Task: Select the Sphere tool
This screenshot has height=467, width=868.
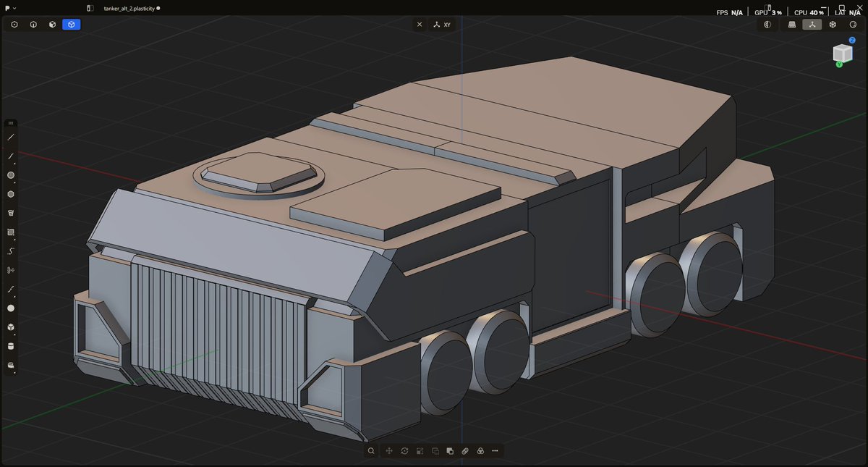Action: coord(11,308)
